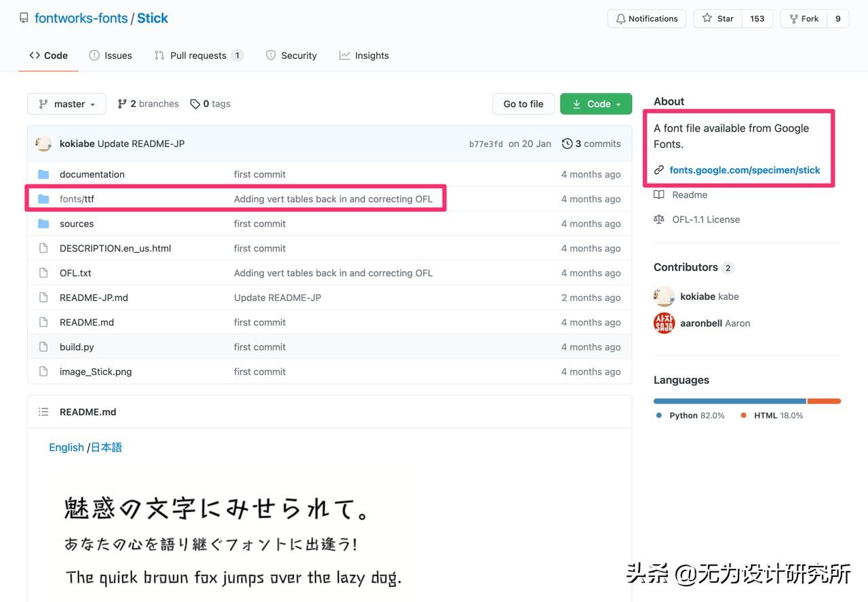Click the aaronbell contributor avatar
The height and width of the screenshot is (602, 868).
pos(664,323)
